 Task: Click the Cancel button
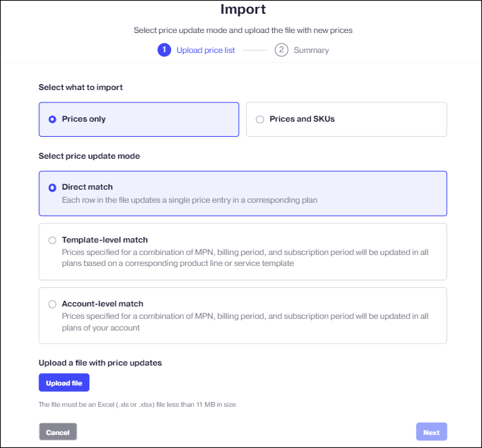coord(58,432)
